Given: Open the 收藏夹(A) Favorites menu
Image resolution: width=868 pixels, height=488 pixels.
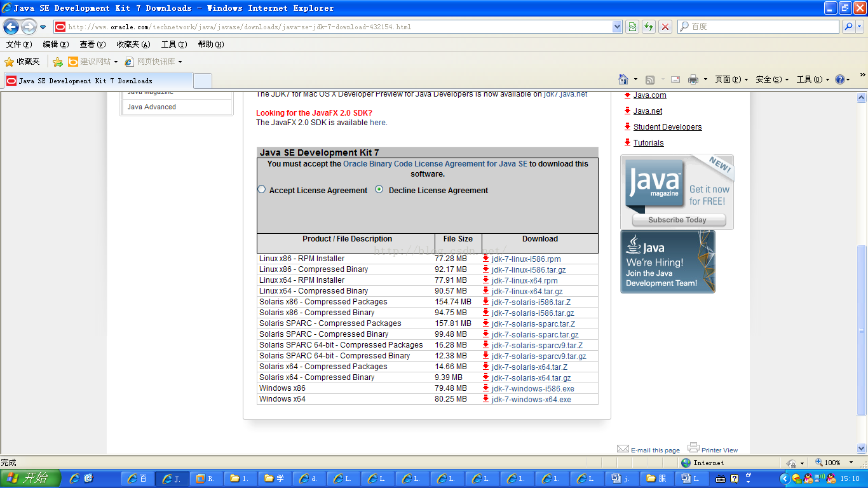Looking at the screenshot, I should point(133,44).
